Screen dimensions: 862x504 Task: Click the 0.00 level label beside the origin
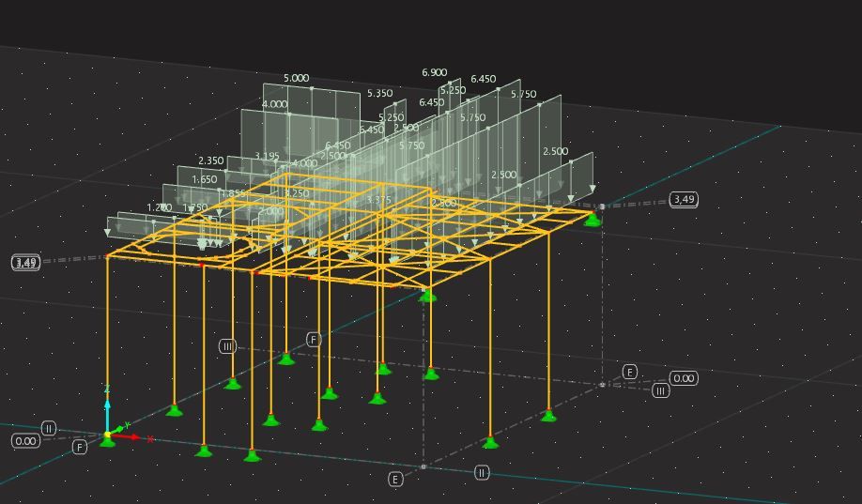[x=26, y=441]
